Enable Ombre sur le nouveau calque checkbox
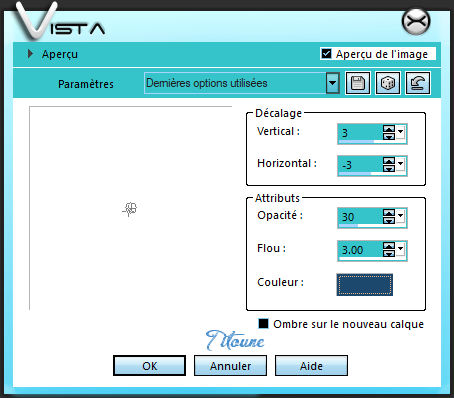The width and height of the screenshot is (454, 398). coord(263,324)
